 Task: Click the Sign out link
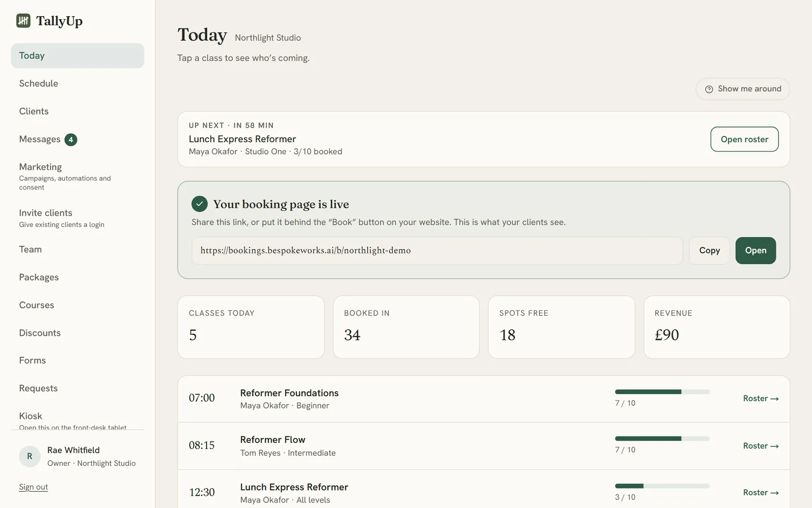coord(33,487)
